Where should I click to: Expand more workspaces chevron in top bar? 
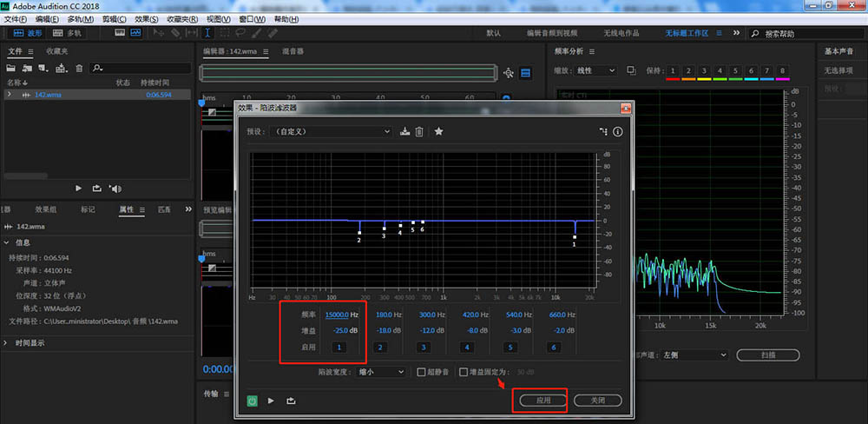pyautogui.click(x=736, y=33)
